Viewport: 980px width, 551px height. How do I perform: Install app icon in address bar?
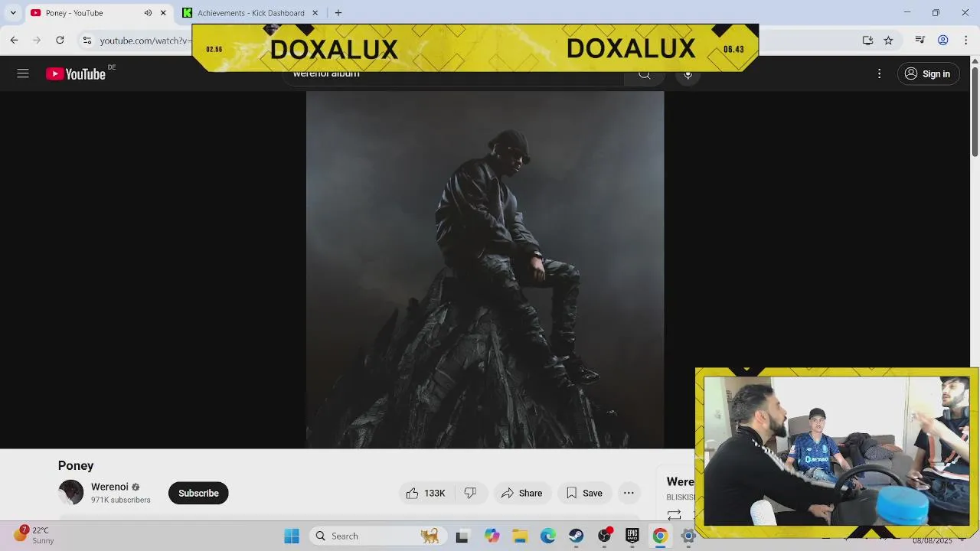[x=867, y=41]
